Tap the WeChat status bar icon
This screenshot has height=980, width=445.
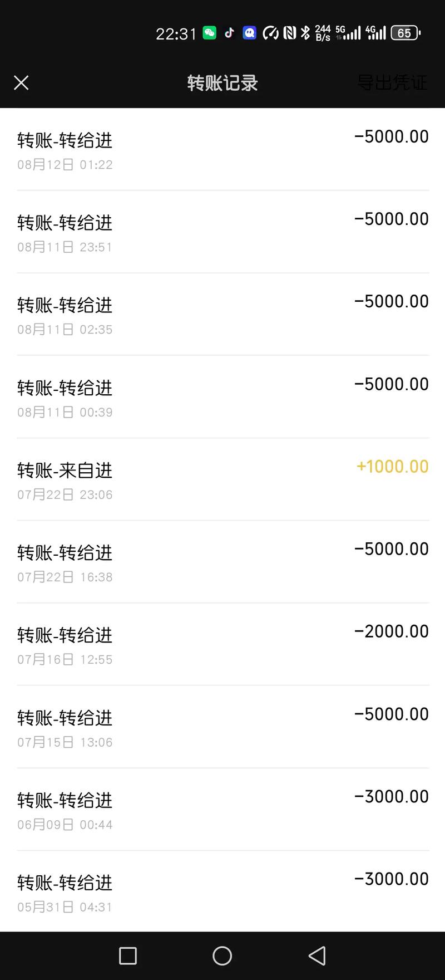(x=210, y=33)
